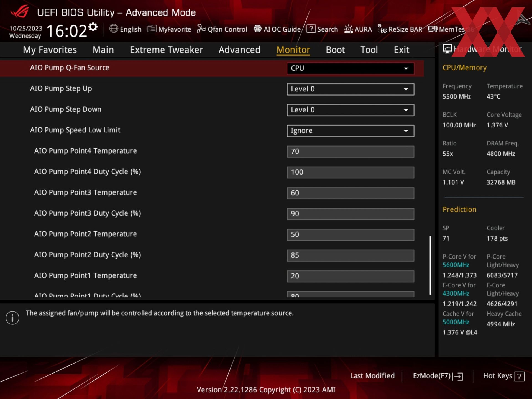The width and height of the screenshot is (532, 399).
Task: Open Advanced tab
Action: [x=239, y=50]
